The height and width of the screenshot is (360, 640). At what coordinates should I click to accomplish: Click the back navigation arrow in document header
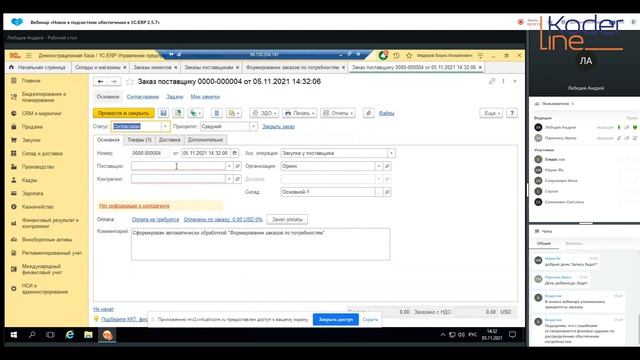pos(100,82)
